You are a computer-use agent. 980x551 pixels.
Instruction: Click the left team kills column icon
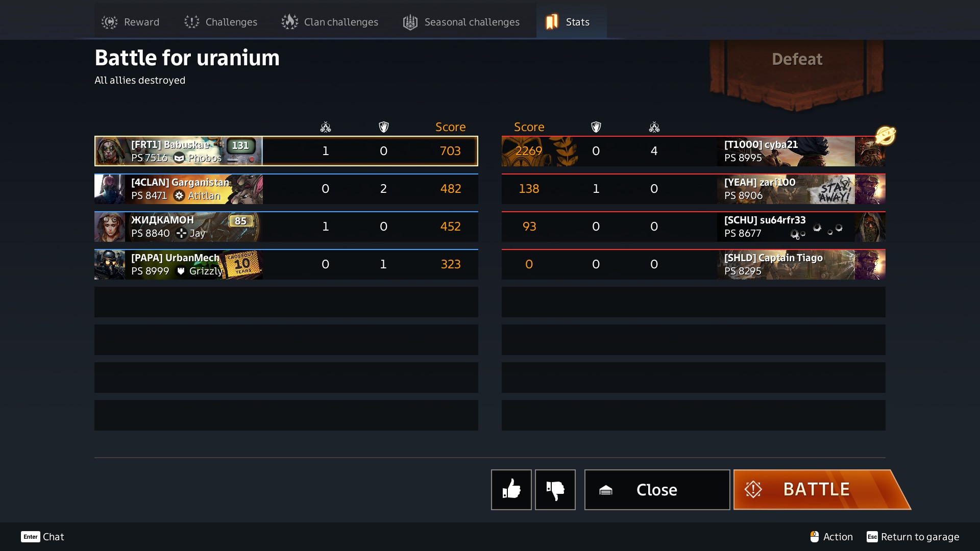326,127
